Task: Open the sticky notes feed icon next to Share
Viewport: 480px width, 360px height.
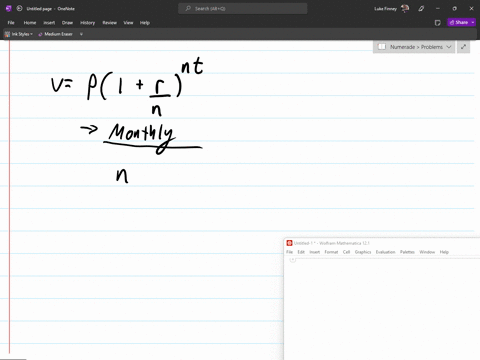Action: (x=438, y=23)
